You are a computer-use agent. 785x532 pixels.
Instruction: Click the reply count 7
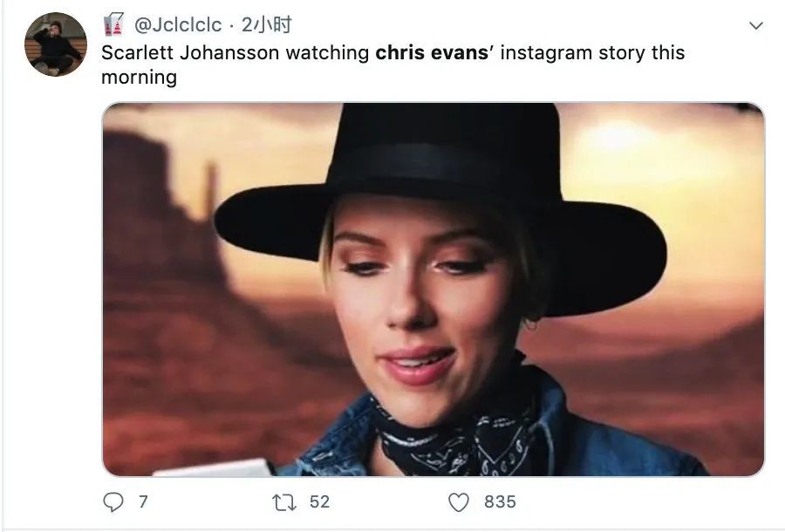142,501
